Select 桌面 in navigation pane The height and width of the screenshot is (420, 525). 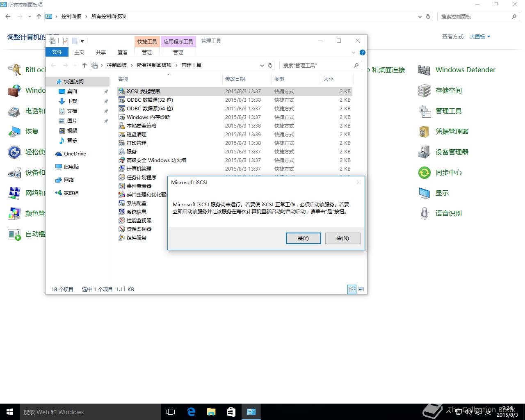72,91
